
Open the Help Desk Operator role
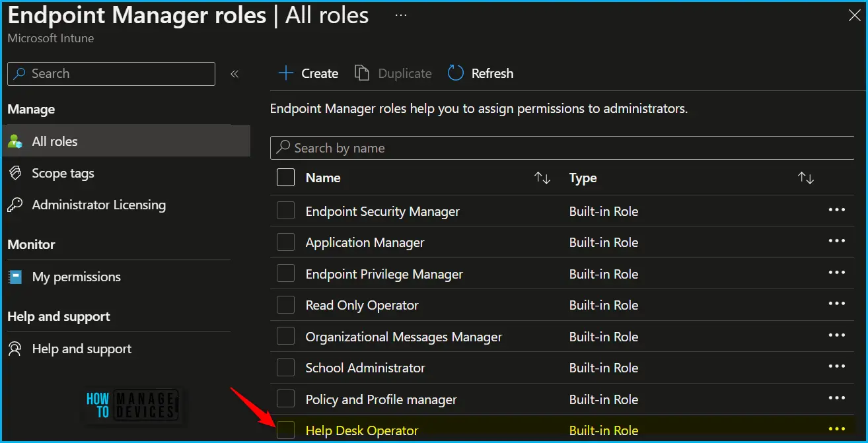coord(362,430)
